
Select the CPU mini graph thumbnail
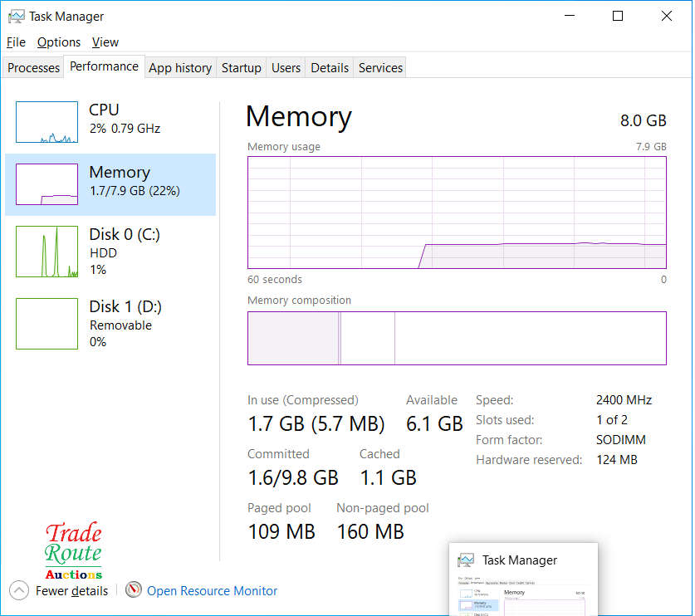click(x=46, y=122)
